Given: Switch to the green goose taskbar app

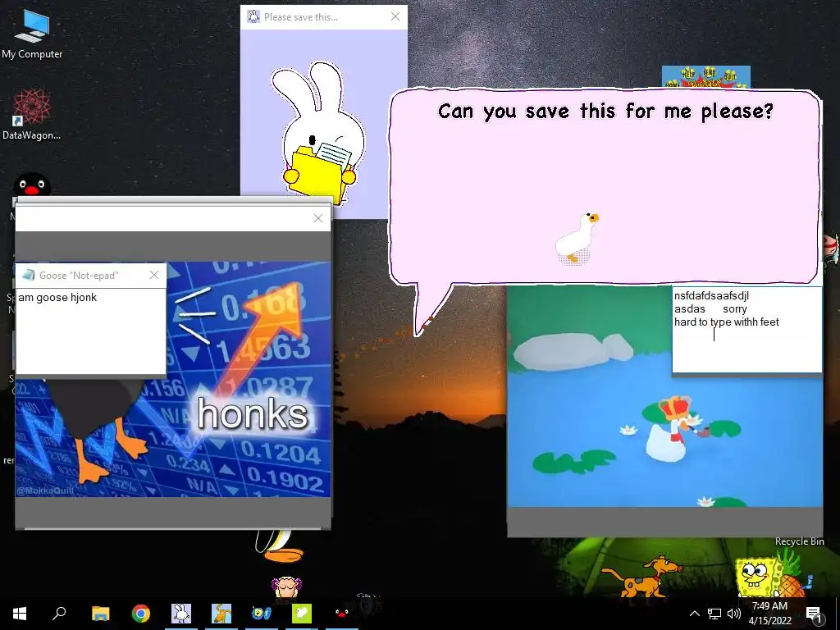Looking at the screenshot, I should (302, 614).
